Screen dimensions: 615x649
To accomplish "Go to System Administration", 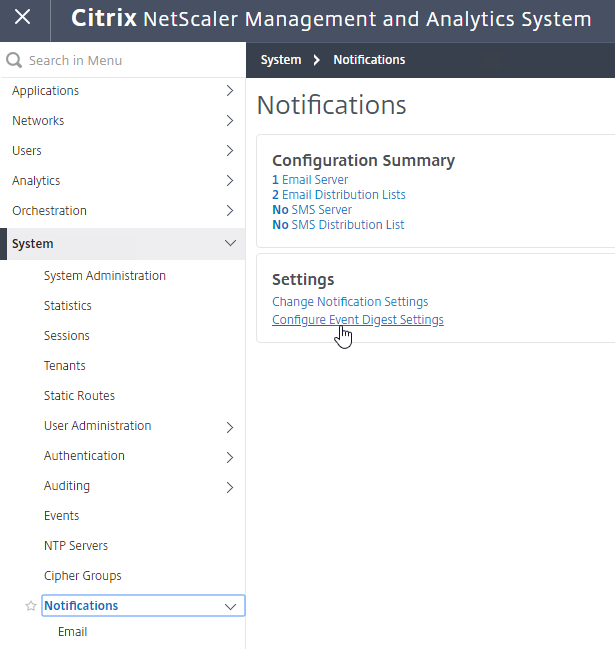I will (105, 276).
